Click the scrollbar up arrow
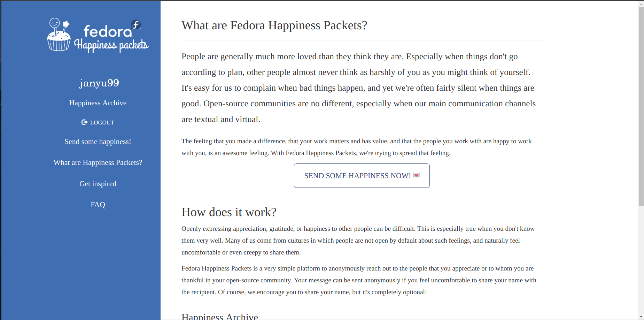Screen dimensions: 644x320 [641, 4]
